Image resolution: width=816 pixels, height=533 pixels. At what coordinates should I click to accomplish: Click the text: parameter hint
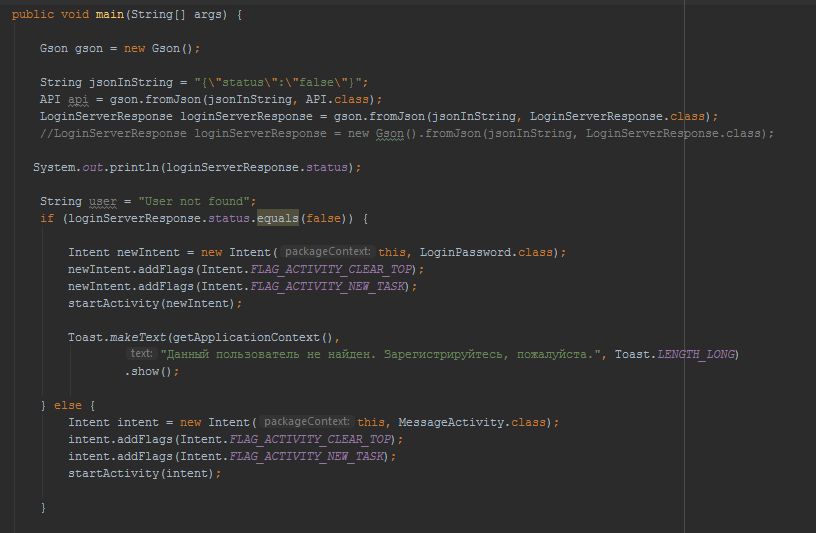[x=141, y=353]
